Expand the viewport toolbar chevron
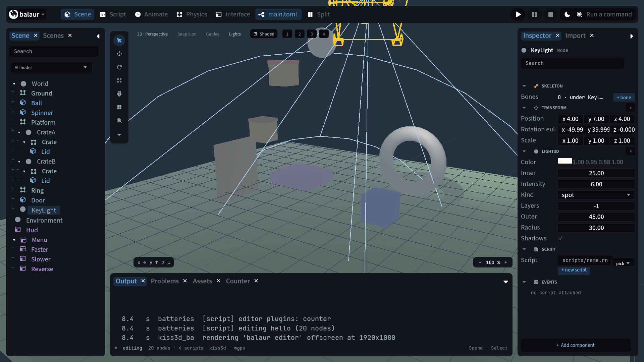The image size is (644, 362). (x=119, y=135)
